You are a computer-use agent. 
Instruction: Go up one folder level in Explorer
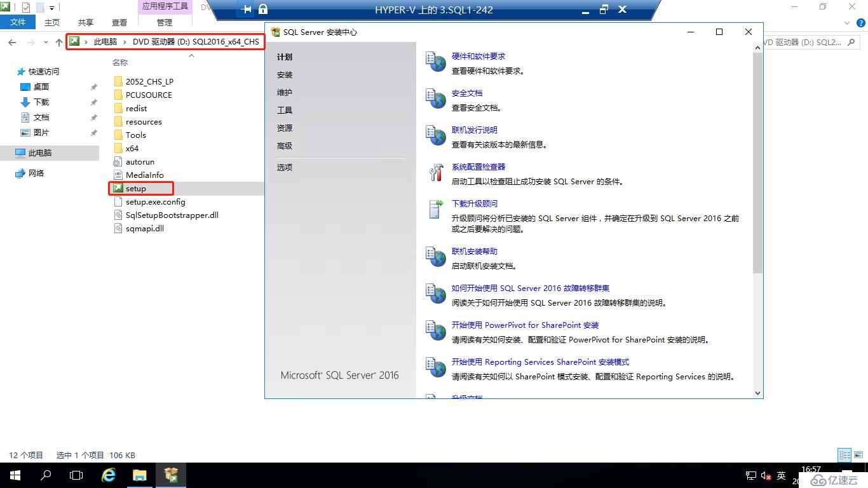point(59,42)
